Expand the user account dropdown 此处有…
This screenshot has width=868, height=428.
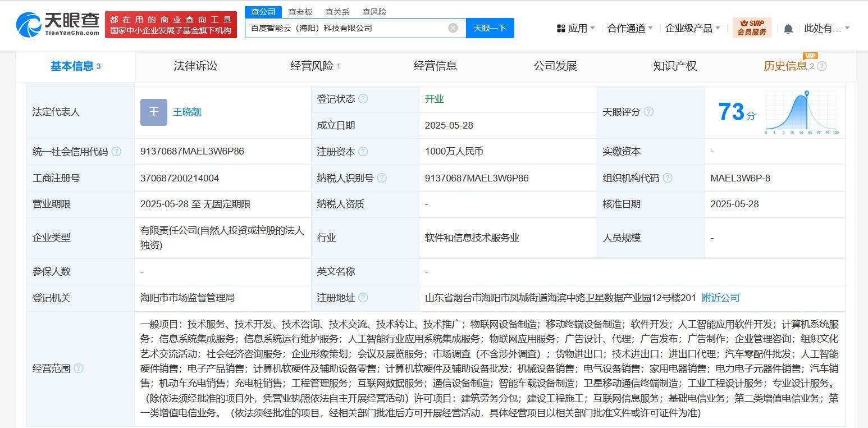pyautogui.click(x=826, y=28)
